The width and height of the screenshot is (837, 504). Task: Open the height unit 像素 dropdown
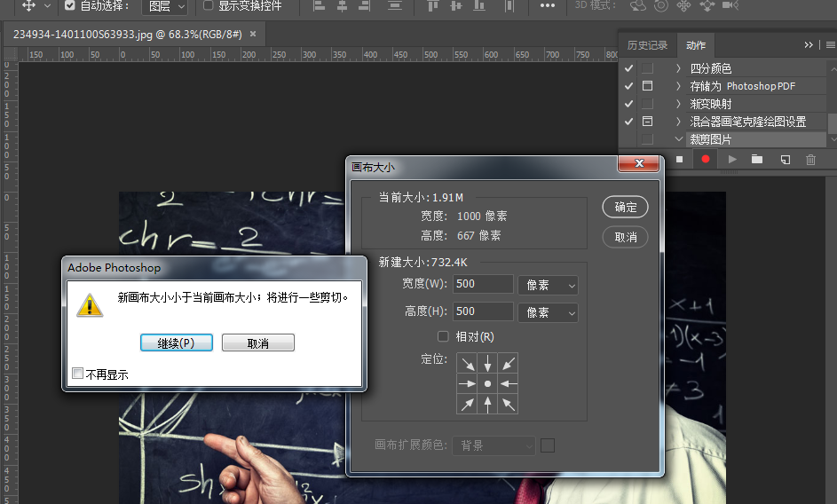tap(548, 312)
